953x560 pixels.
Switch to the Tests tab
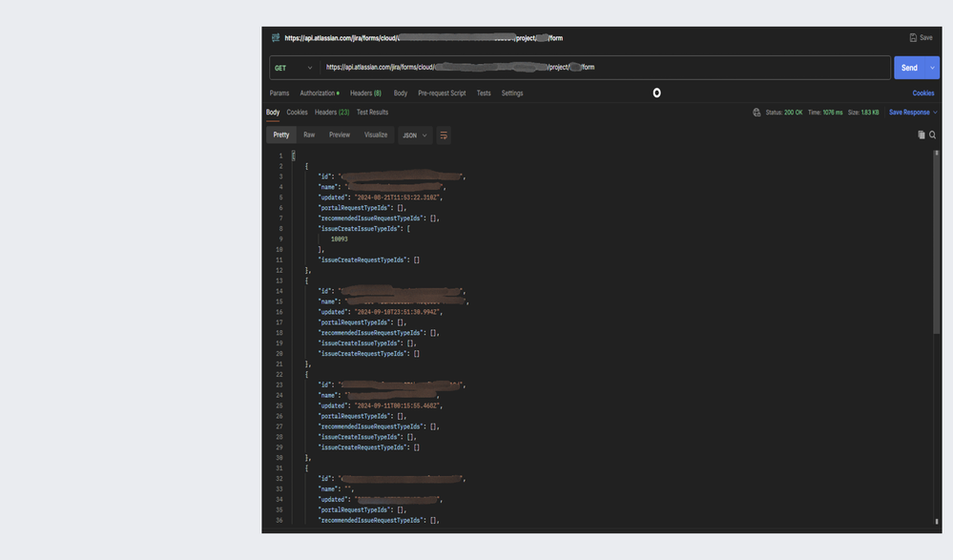click(x=484, y=93)
